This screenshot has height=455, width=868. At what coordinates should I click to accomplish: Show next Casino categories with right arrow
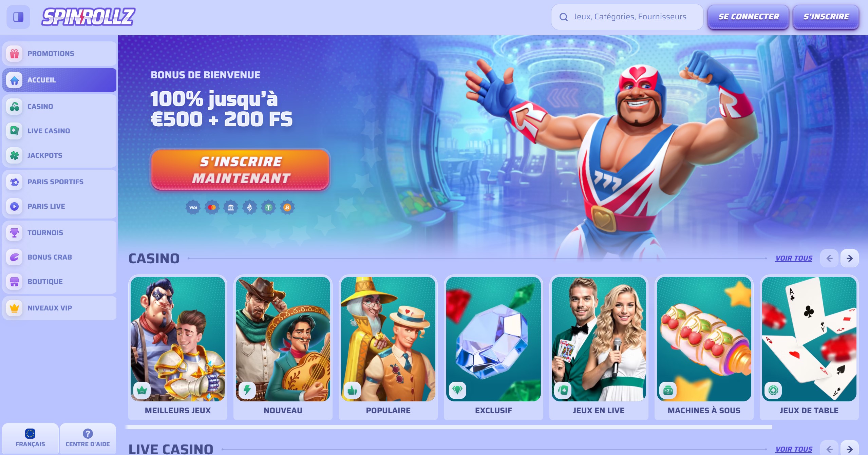pyautogui.click(x=849, y=259)
